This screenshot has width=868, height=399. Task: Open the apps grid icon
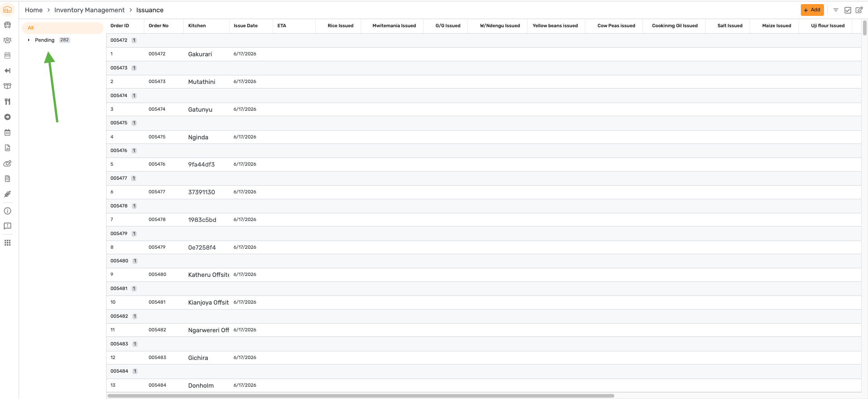7,243
